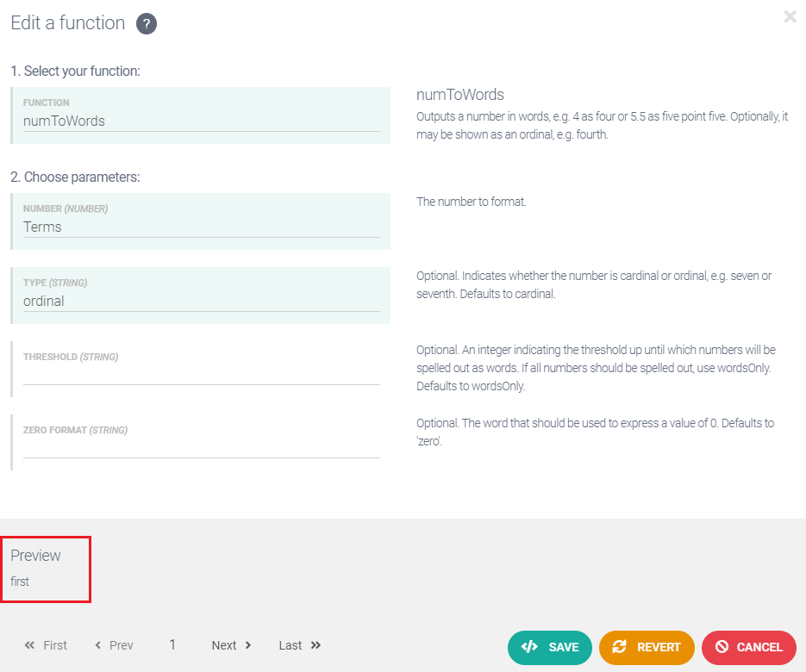
Task: Go to the Next preview record
Action: (x=224, y=645)
